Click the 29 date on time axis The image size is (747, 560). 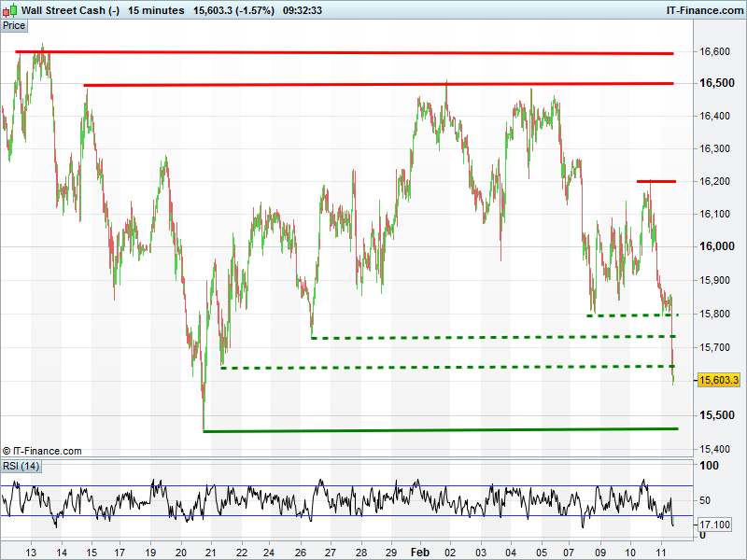[x=391, y=553]
